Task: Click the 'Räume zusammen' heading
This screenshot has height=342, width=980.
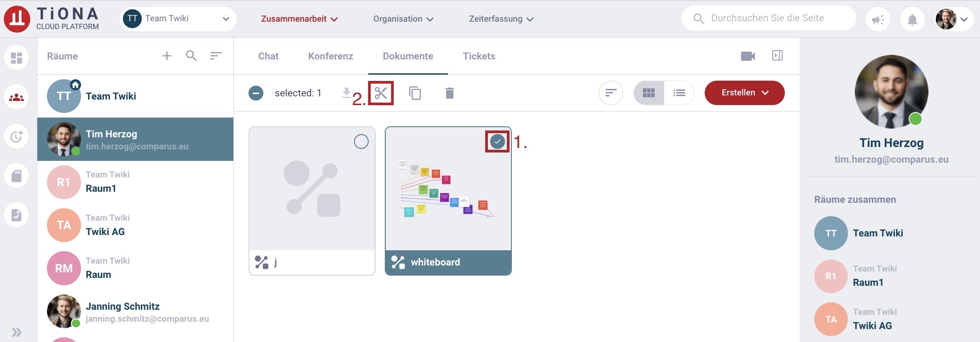Action: [x=855, y=200]
